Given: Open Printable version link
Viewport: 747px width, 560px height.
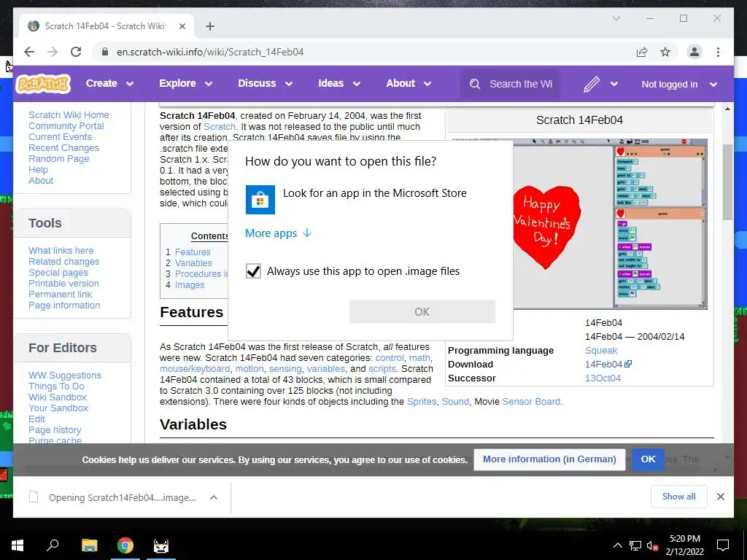Looking at the screenshot, I should coord(64,284).
